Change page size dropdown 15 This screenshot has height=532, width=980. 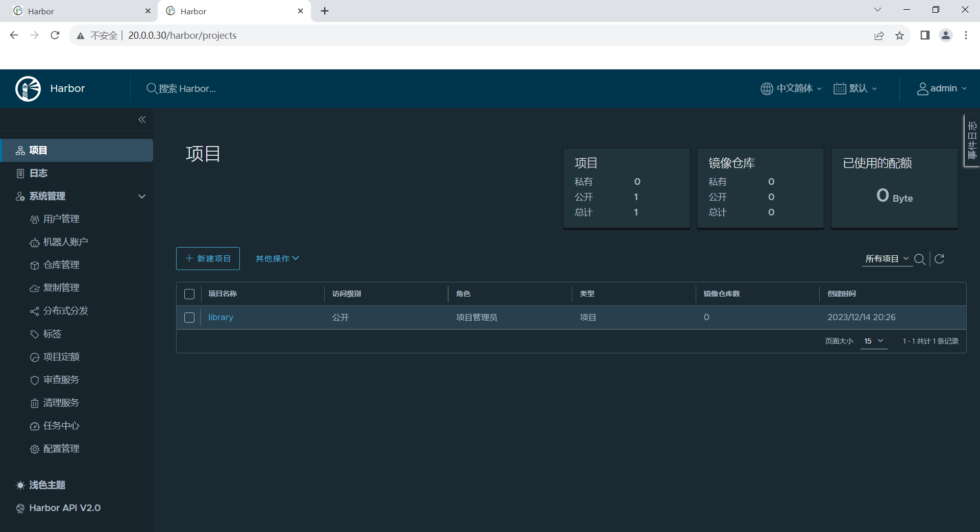[874, 341]
